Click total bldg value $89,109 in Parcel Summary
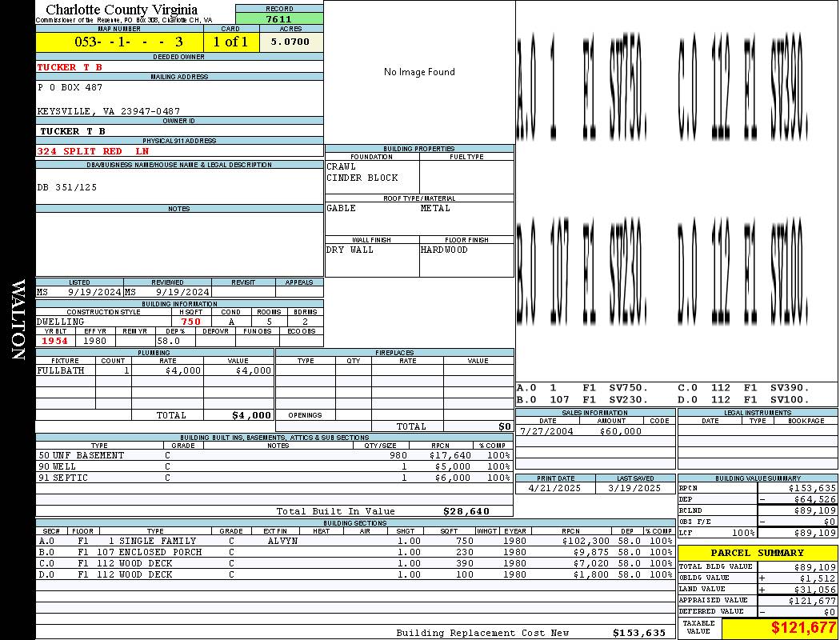This screenshot has width=840, height=640. (x=815, y=567)
